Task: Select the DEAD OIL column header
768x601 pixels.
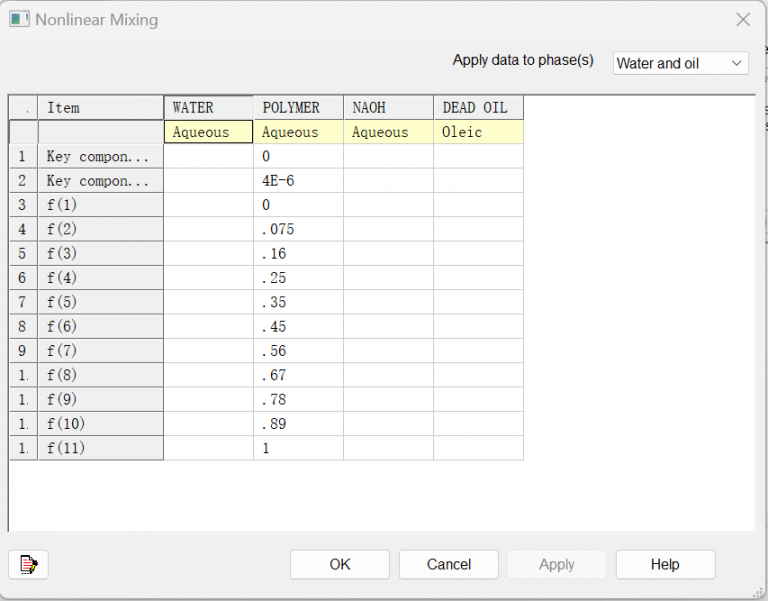Action: click(478, 107)
